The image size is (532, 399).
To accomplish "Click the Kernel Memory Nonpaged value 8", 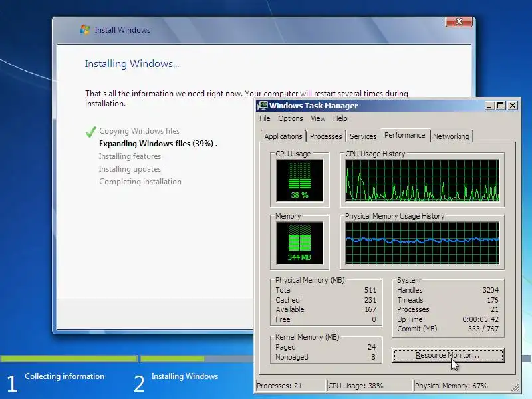I will (x=373, y=357).
